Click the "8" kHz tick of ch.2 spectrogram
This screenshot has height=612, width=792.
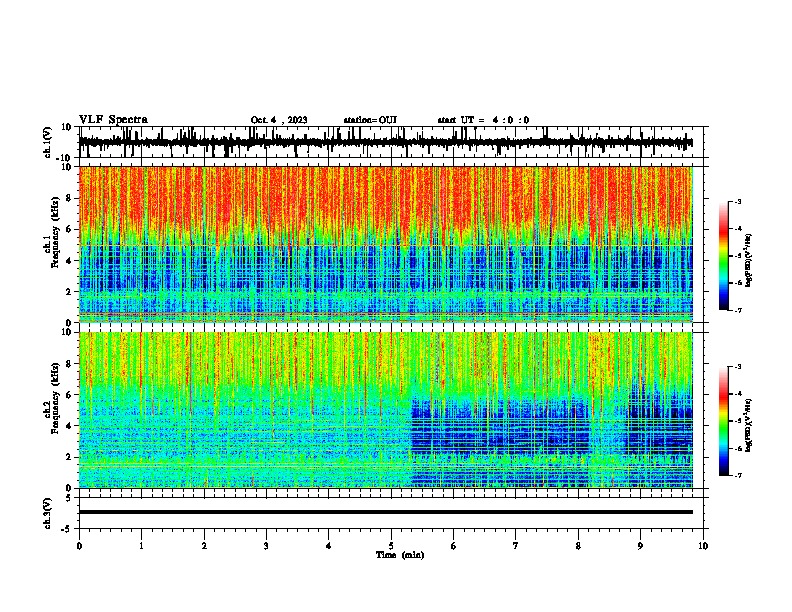[x=70, y=364]
